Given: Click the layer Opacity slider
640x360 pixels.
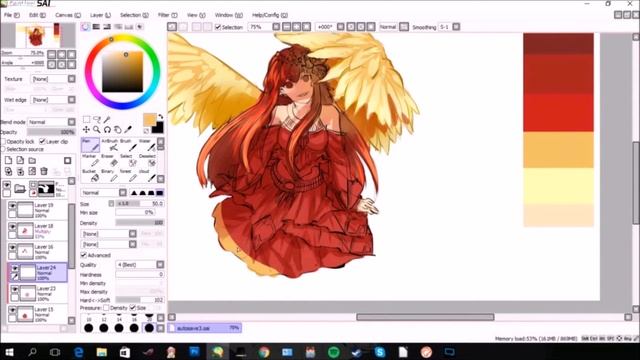Looking at the screenshot, I should (51, 132).
